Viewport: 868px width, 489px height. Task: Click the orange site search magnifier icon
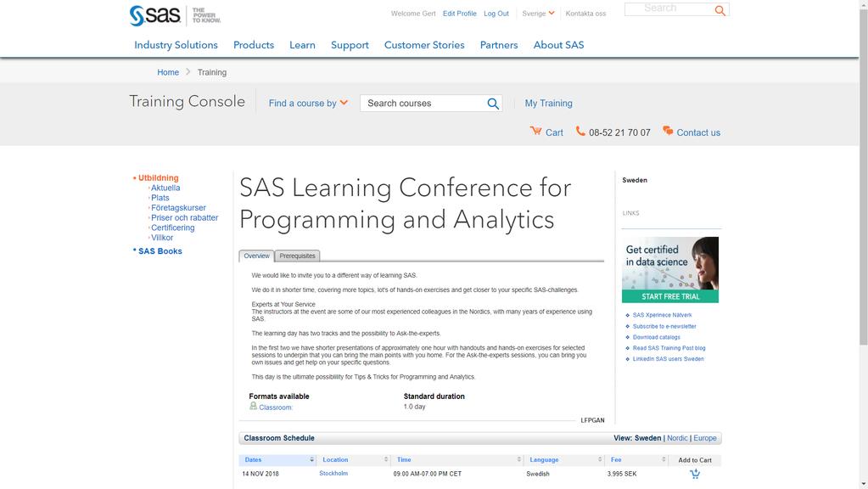[720, 10]
